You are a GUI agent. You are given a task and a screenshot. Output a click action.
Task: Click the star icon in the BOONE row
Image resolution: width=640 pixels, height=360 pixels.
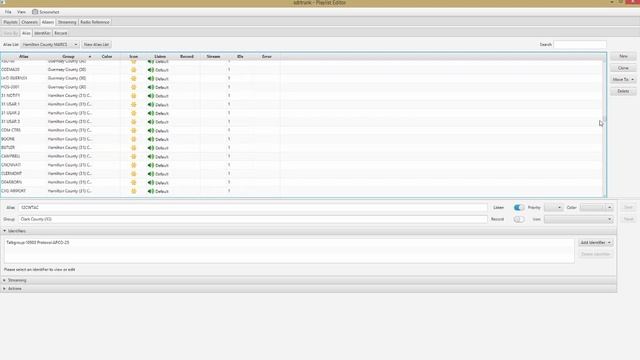coord(133,139)
